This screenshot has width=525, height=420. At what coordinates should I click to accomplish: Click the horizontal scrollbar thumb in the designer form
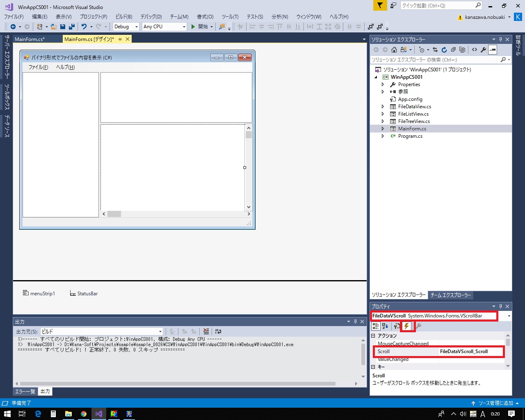[x=114, y=214]
